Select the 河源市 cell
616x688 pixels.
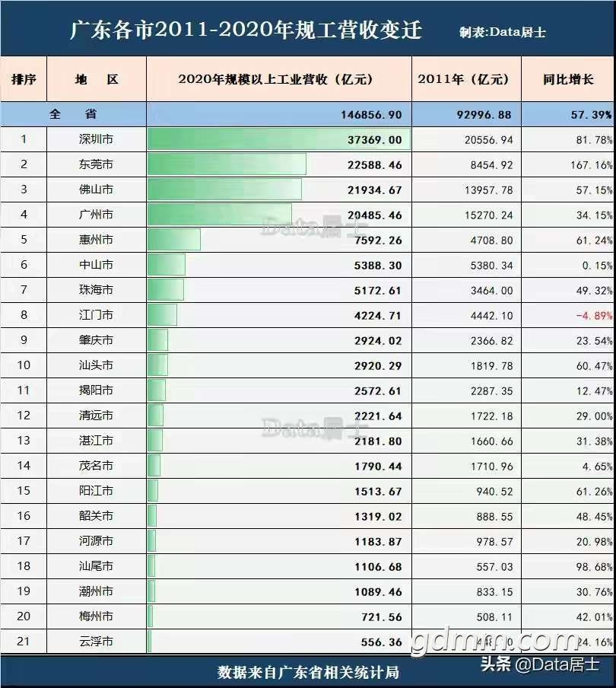(x=96, y=540)
